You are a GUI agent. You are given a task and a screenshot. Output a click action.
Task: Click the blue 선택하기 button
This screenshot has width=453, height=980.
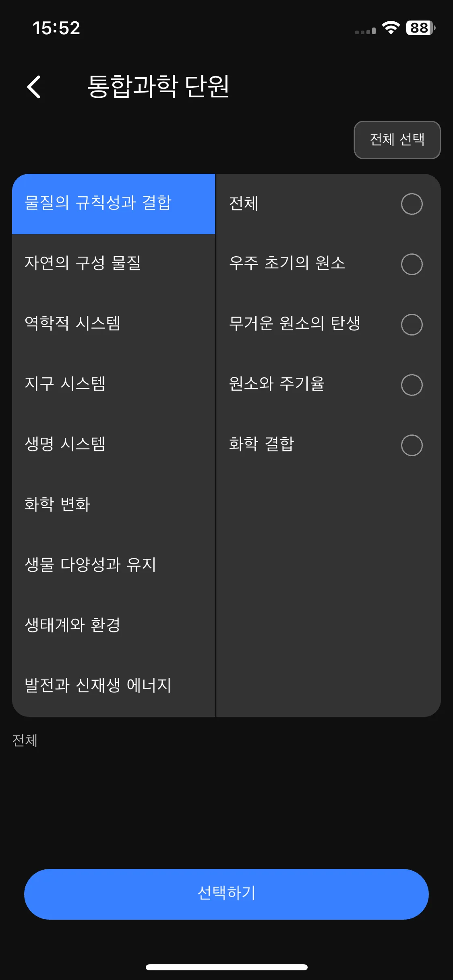[x=226, y=894]
